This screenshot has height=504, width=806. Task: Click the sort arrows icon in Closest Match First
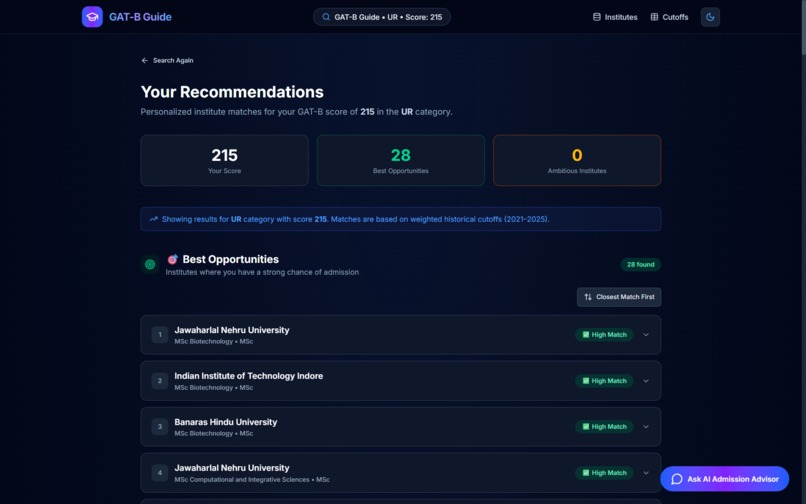[588, 297]
